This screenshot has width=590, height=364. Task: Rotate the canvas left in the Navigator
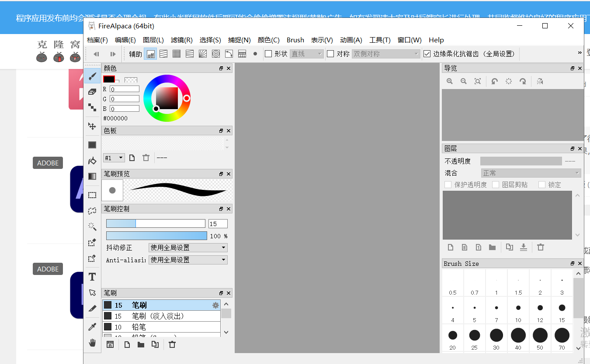coord(494,81)
